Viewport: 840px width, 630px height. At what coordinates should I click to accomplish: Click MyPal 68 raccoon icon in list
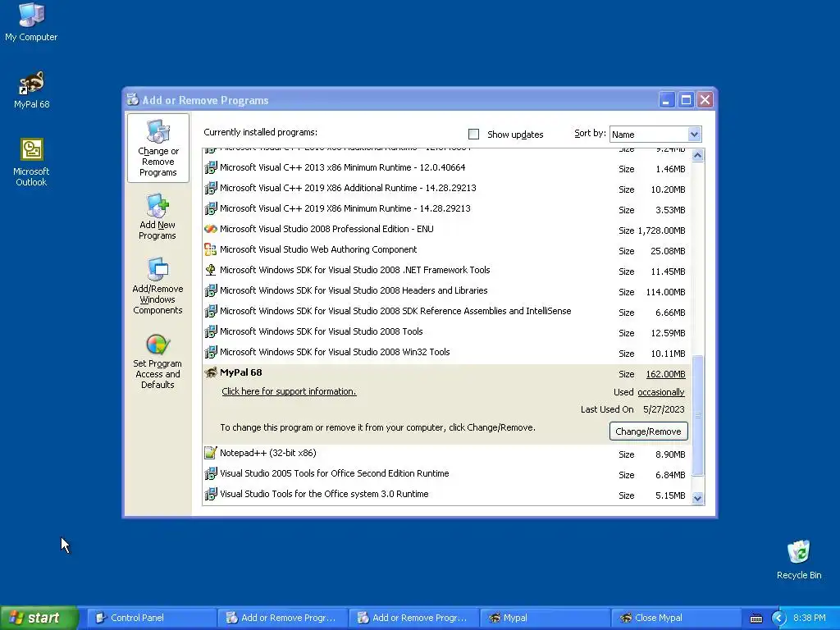point(211,373)
